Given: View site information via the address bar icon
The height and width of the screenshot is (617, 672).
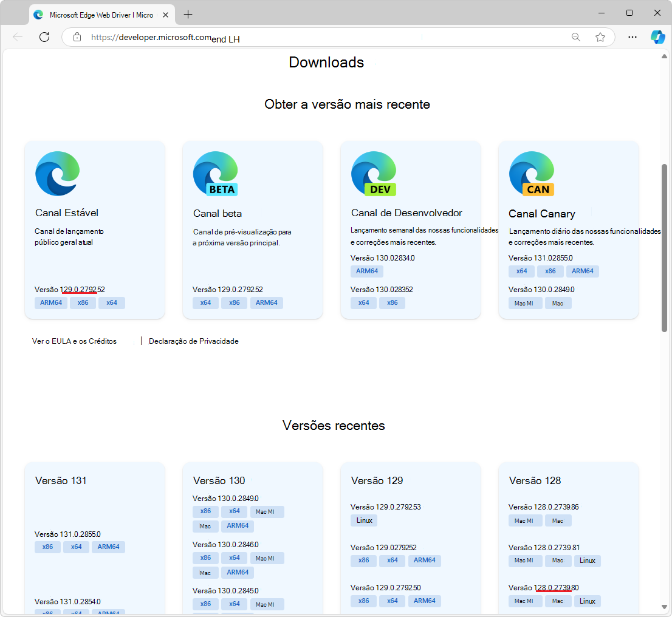Looking at the screenshot, I should click(77, 36).
